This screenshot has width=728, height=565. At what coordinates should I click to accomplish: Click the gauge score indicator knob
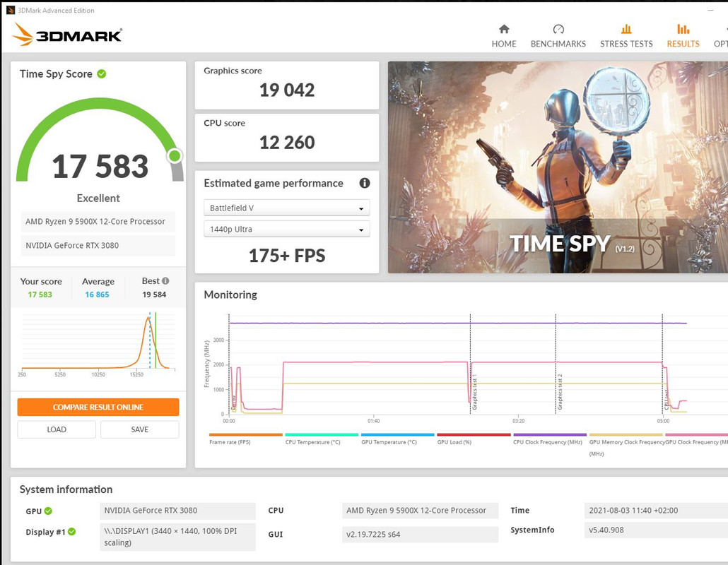pyautogui.click(x=175, y=156)
